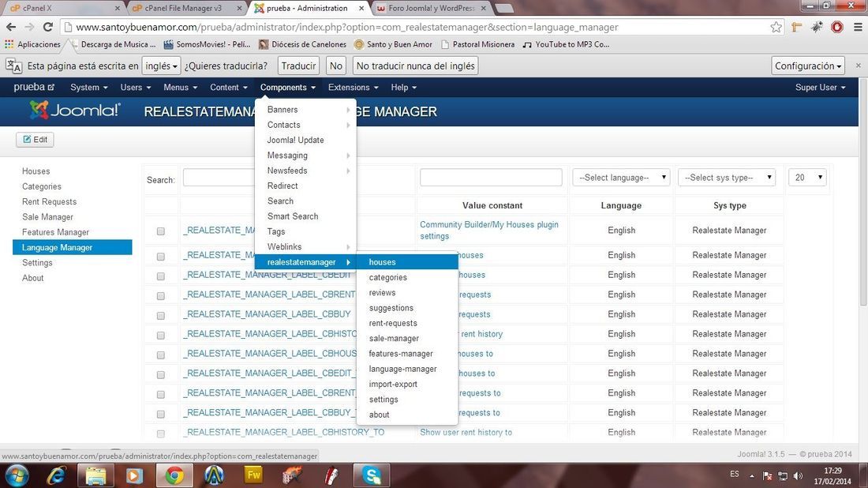This screenshot has height=488, width=868.
Task: Click the second bookmarks-bar extension icon
Action: (x=817, y=27)
